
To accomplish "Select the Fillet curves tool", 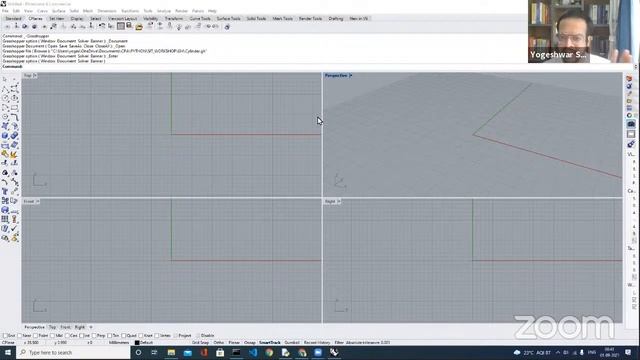I will click(14, 117).
